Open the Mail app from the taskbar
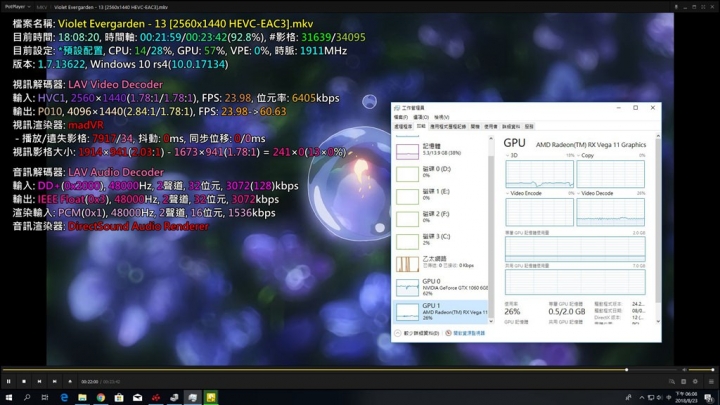Image resolution: width=720 pixels, height=405 pixels. point(137,397)
